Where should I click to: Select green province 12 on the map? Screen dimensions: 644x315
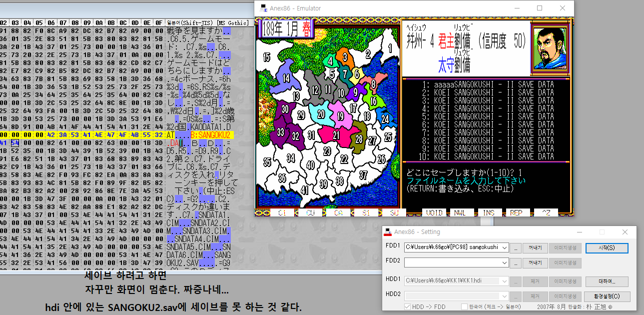[315, 90]
